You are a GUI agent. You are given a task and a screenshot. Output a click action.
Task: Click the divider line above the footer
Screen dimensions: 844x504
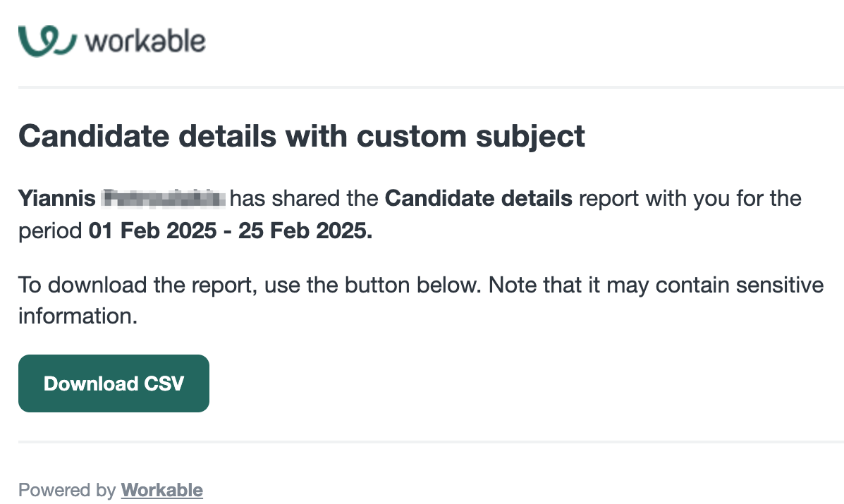[431, 442]
